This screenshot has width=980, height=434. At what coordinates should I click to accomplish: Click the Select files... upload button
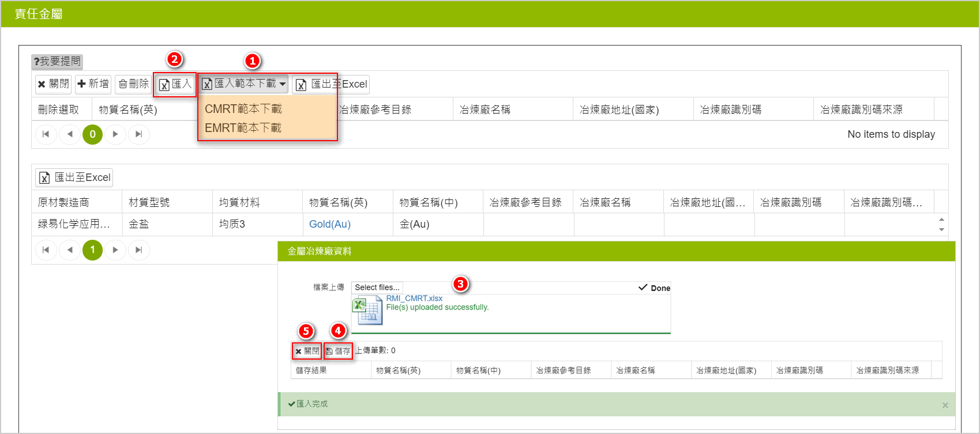377,287
